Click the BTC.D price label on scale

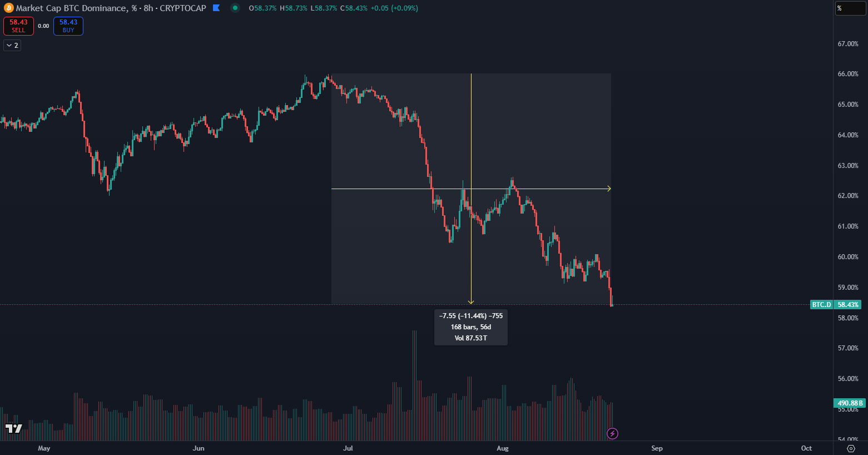821,305
